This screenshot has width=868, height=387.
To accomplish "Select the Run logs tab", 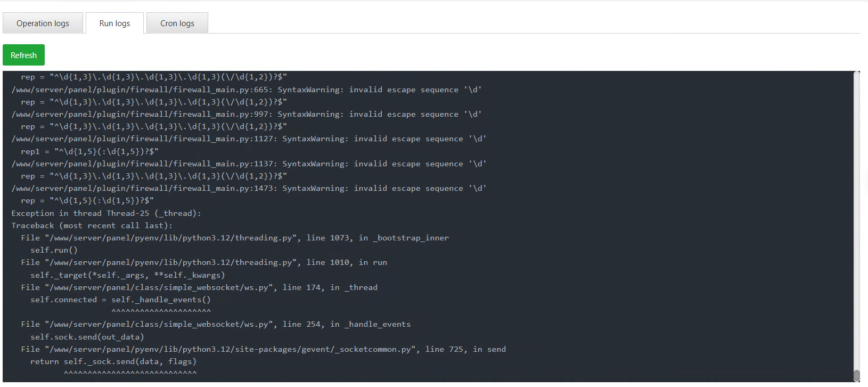I will [x=114, y=23].
